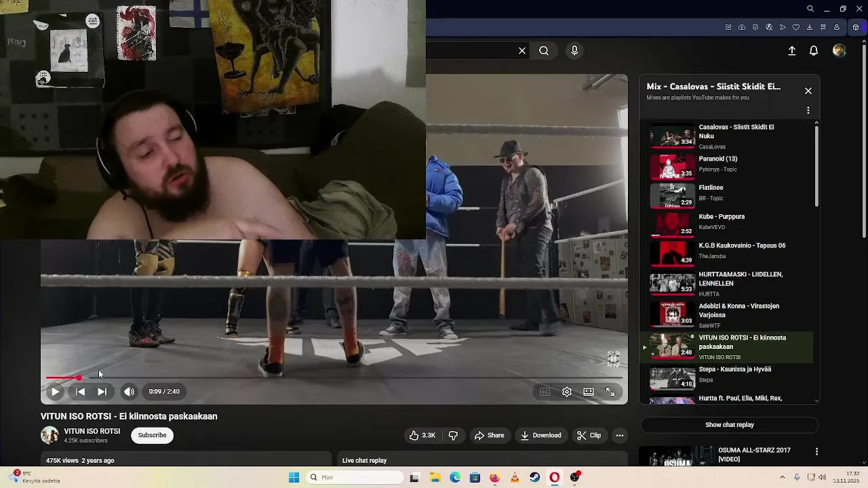Play HURTTA&MASKI - LIIDELLEN, LENNELLEN
The width and height of the screenshot is (868, 488).
[x=729, y=283]
